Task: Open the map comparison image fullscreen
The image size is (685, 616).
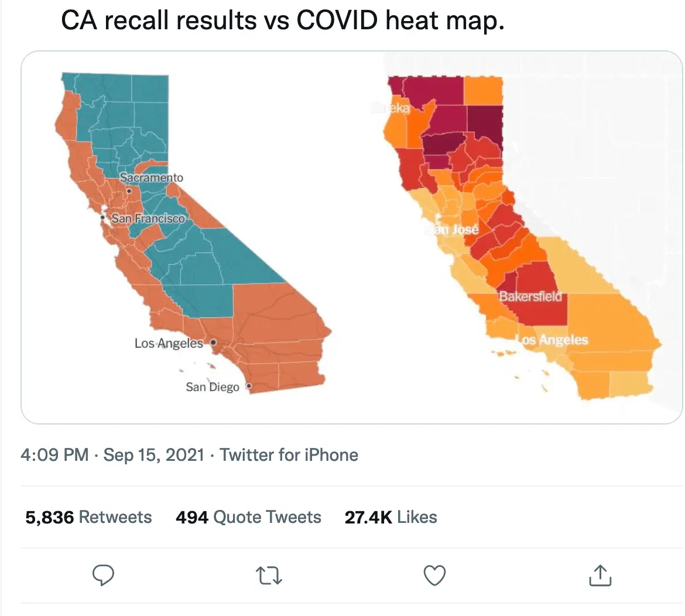Action: coord(342,234)
